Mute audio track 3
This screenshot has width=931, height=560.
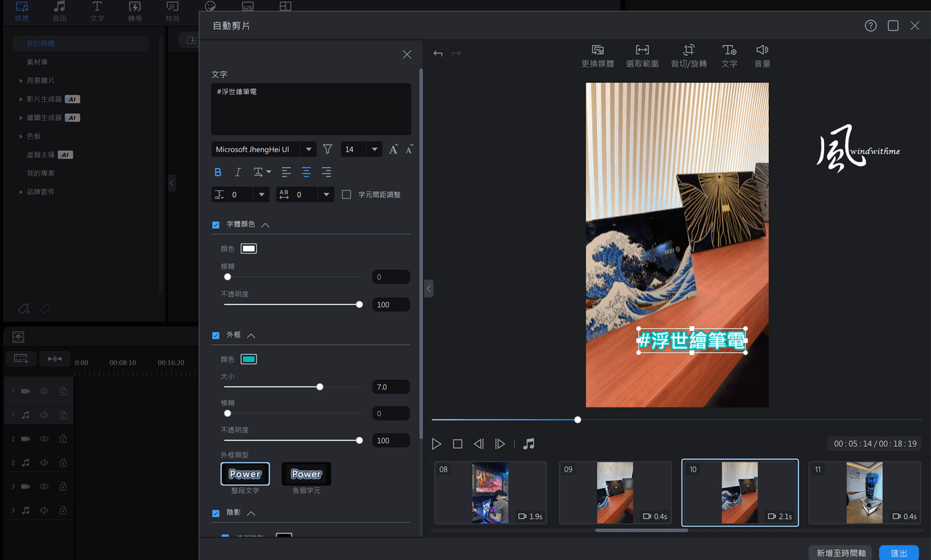[x=44, y=510]
